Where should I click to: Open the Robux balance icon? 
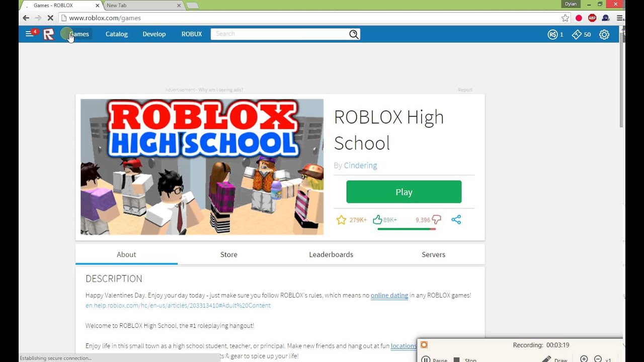pos(552,34)
